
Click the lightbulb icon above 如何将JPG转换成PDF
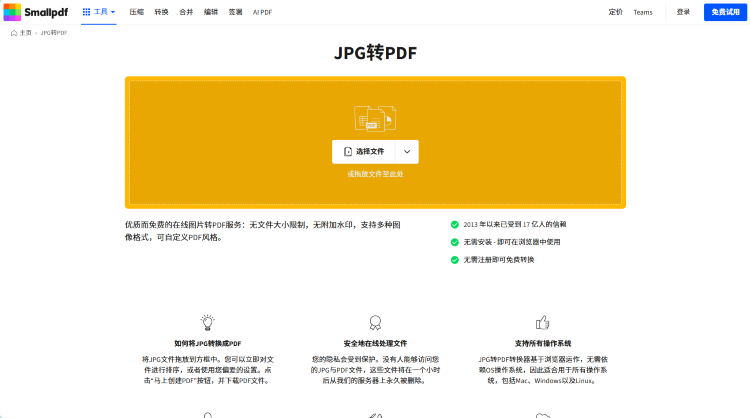point(208,322)
